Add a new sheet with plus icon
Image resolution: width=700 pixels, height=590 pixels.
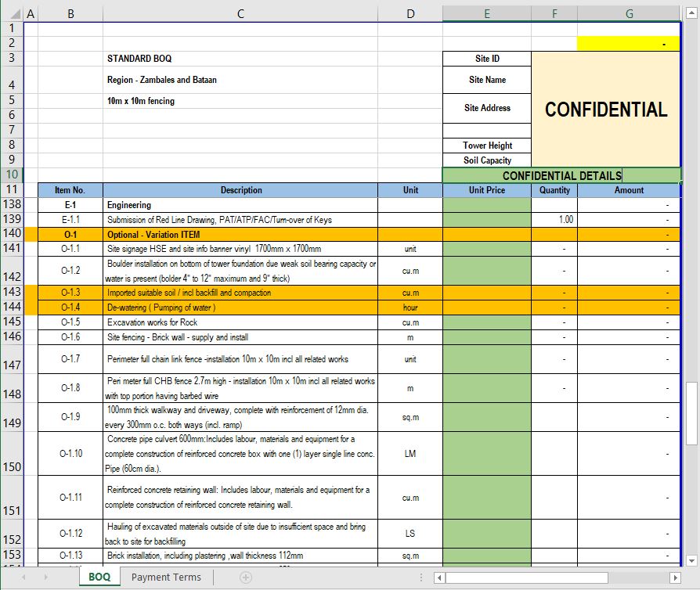246,577
